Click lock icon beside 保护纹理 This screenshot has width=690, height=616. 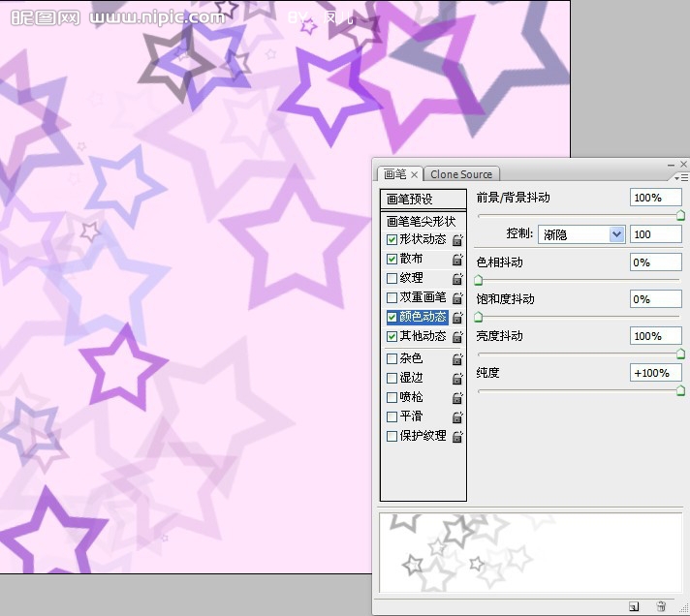(x=457, y=437)
